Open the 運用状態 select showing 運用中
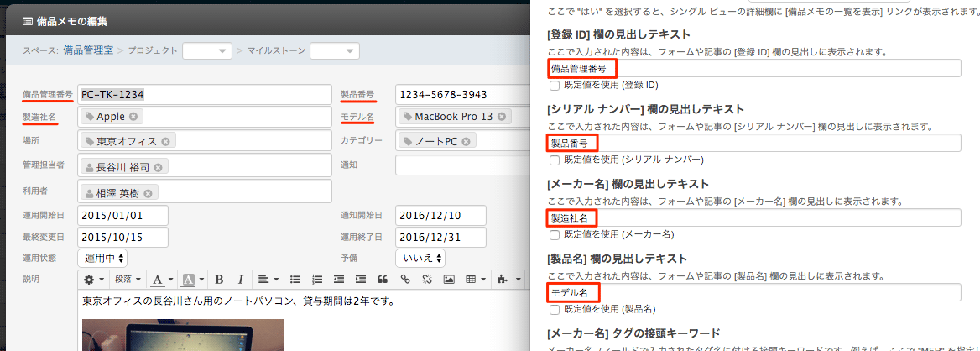The width and height of the screenshot is (980, 351). [x=102, y=259]
